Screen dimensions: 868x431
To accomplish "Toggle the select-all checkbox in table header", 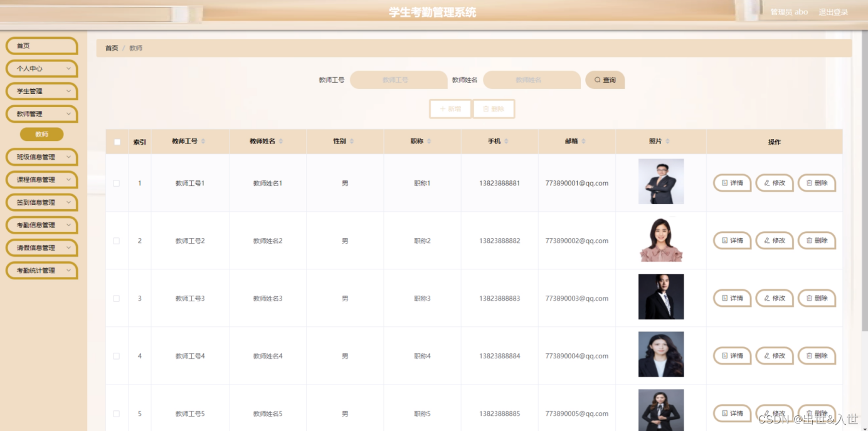I will click(117, 142).
